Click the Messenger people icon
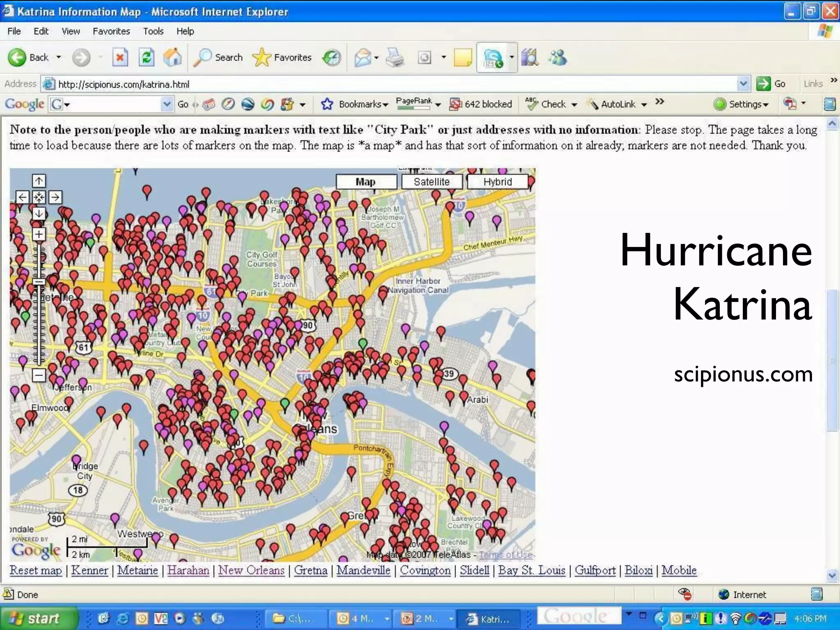Image resolution: width=840 pixels, height=630 pixels. [558, 57]
